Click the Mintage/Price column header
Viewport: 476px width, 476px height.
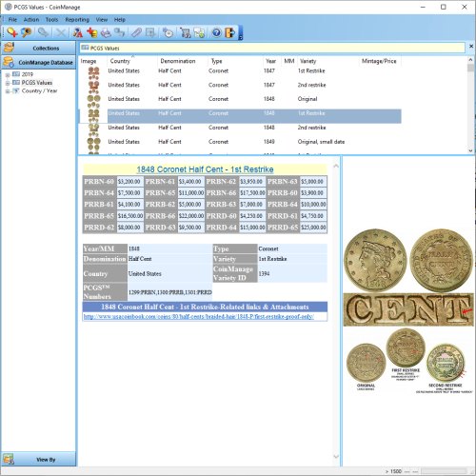379,61
